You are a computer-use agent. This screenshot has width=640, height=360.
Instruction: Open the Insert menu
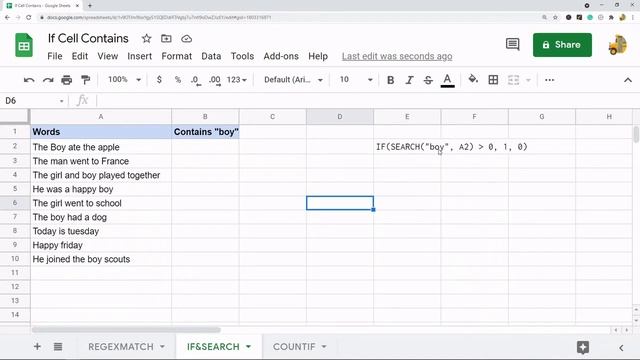[x=140, y=56]
